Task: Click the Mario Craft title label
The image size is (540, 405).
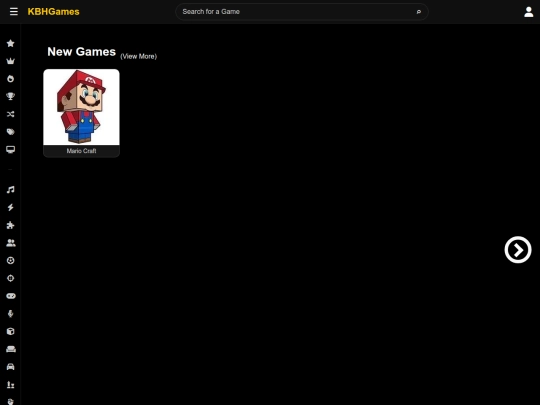Action: point(82,151)
